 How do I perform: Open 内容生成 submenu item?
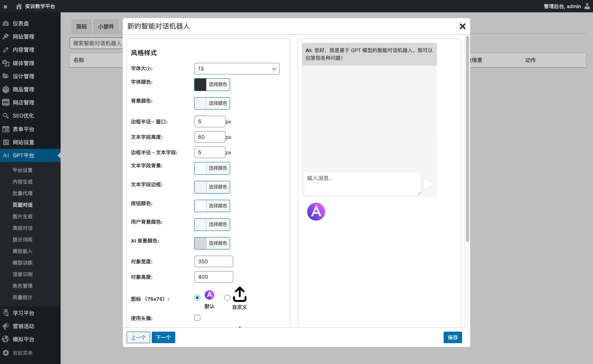[x=22, y=182]
